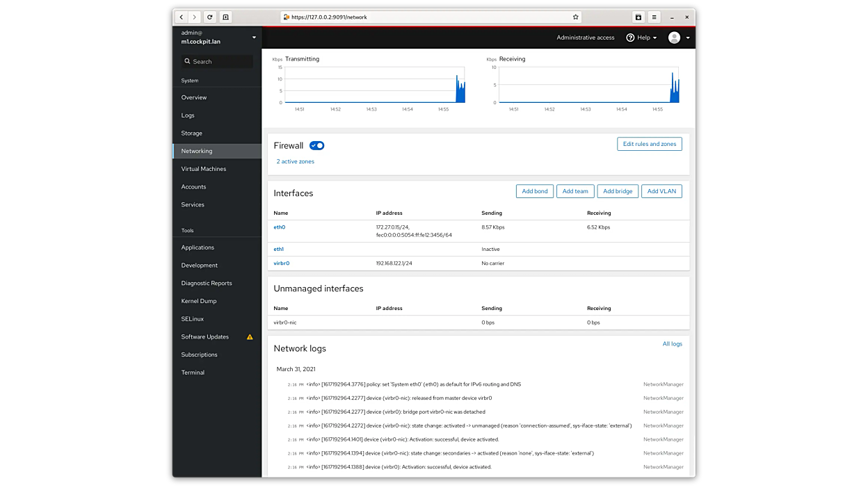Click the browser back arrow button
Viewport: 868px width, 488px height.
[x=182, y=17]
